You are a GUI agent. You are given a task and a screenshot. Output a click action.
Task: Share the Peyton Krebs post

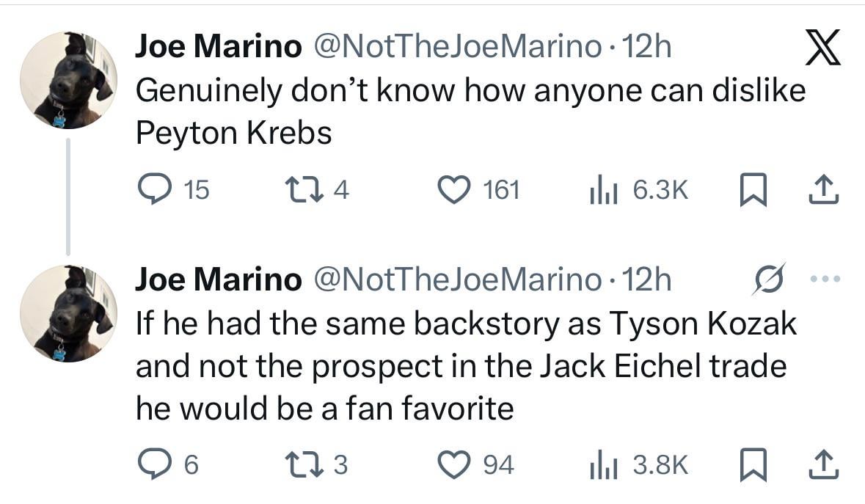(x=822, y=191)
